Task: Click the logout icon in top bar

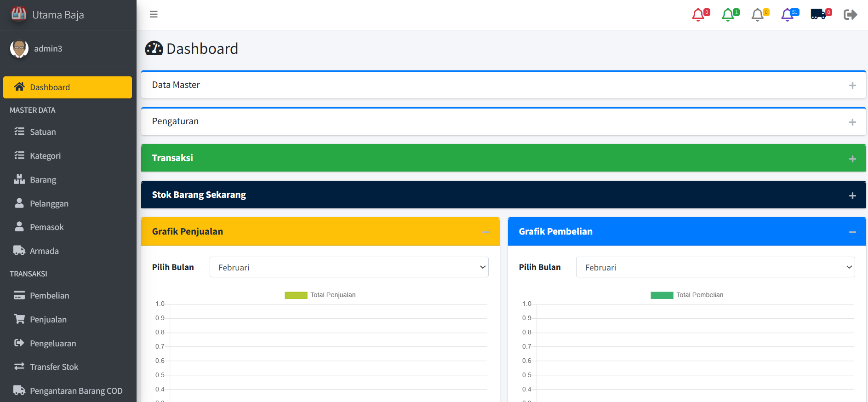Action: (850, 15)
